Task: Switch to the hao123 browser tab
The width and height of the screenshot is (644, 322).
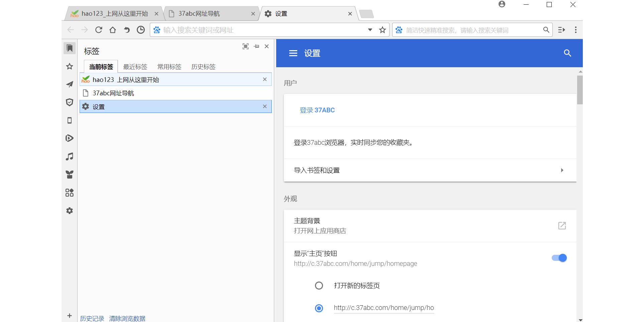Action: point(114,14)
